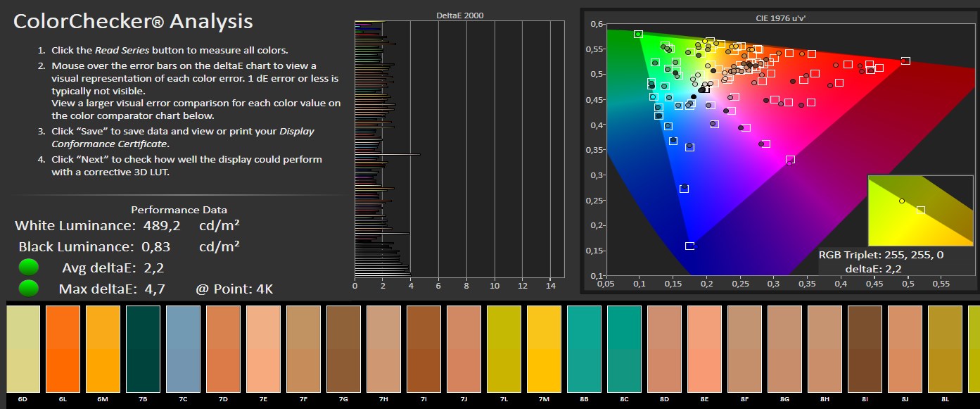This screenshot has width=980, height=409.
Task: Click the green Max deltaE status indicator
Action: click(x=29, y=289)
